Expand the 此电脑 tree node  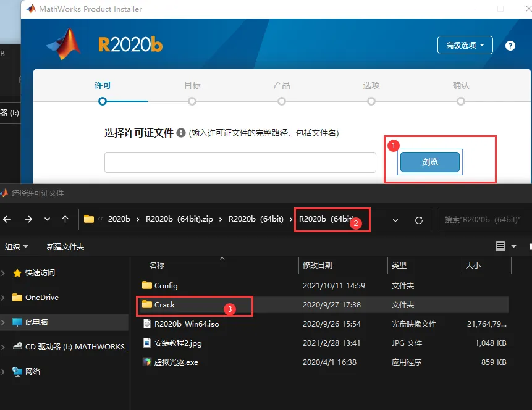pos(3,322)
